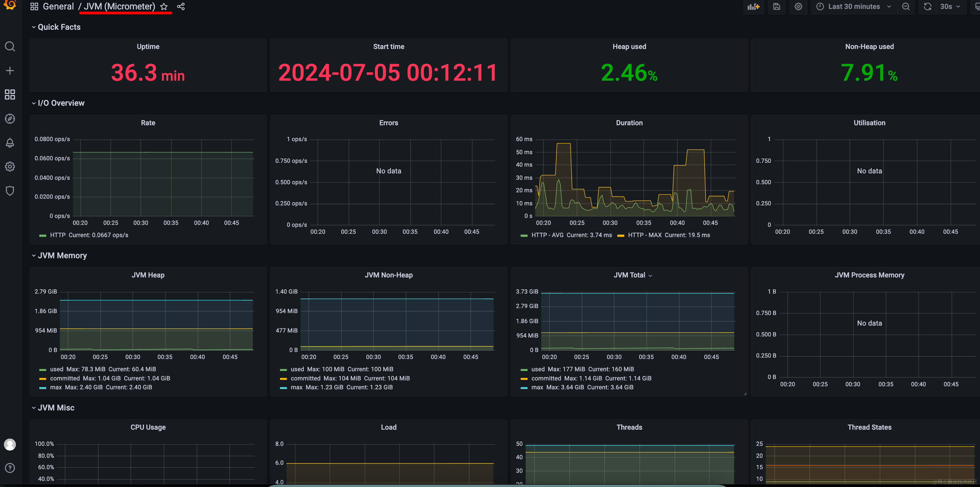Screen dimensions: 980x487
Task: Click the 7.91% non-heap used value
Action: point(869,72)
